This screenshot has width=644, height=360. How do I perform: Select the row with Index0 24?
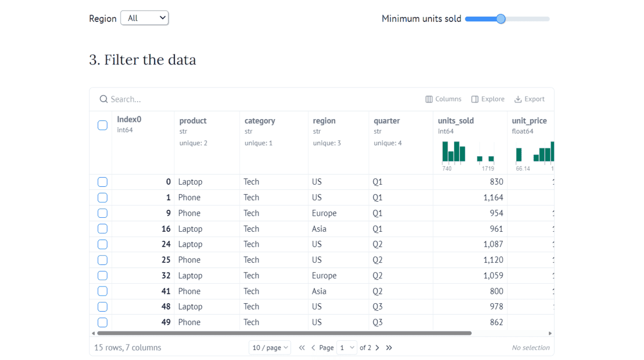[103, 244]
